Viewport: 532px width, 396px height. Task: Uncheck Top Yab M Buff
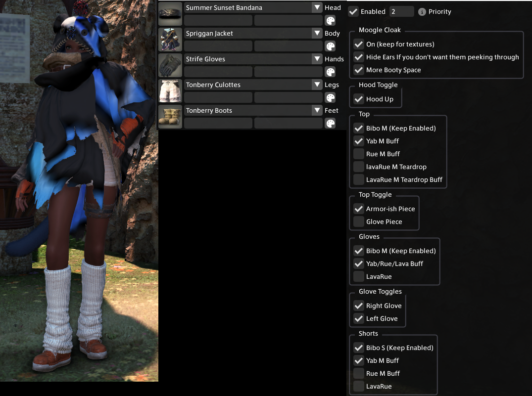tap(359, 141)
